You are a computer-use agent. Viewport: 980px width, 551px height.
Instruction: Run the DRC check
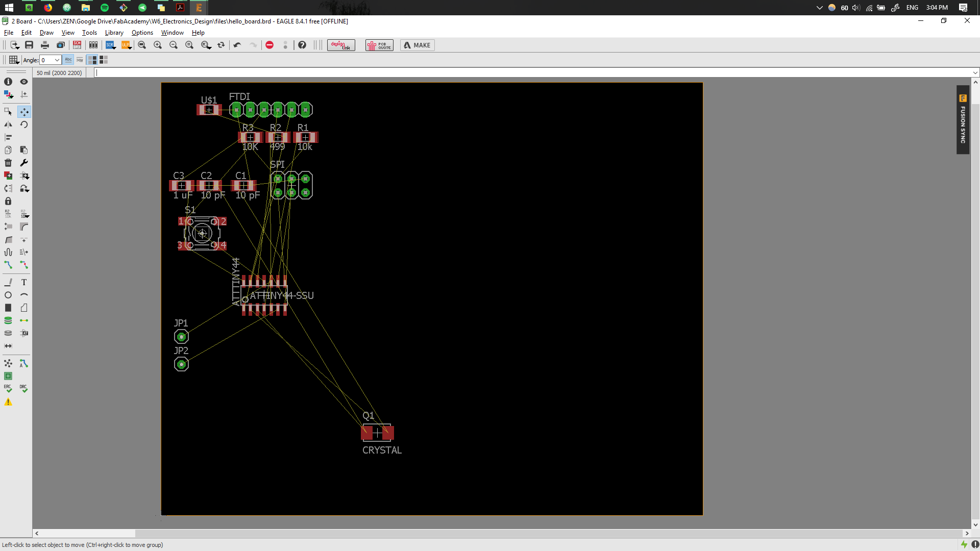tap(24, 389)
